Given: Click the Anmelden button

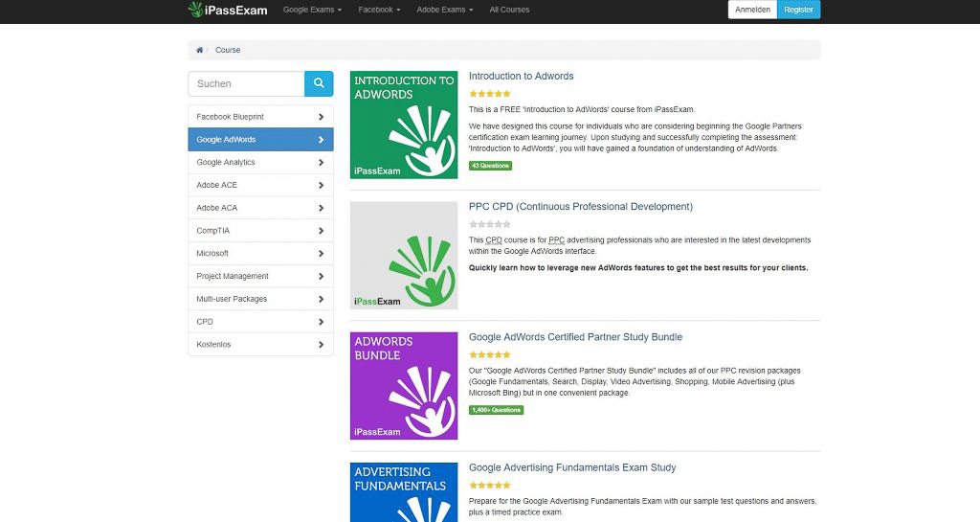Looking at the screenshot, I should (x=752, y=10).
